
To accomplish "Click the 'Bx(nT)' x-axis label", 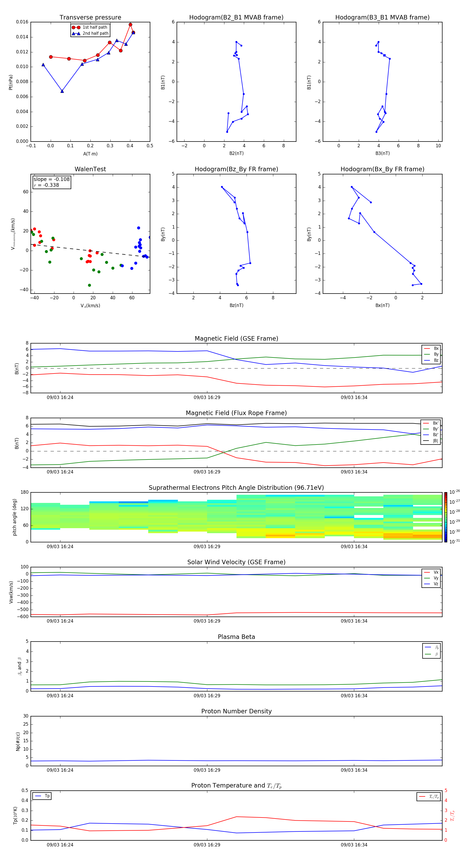I will pos(382,305).
